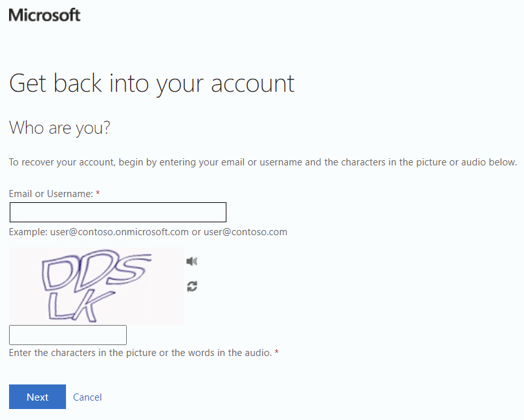The width and height of the screenshot is (524, 420).
Task: Click the CAPTCHA picture
Action: coord(96,286)
